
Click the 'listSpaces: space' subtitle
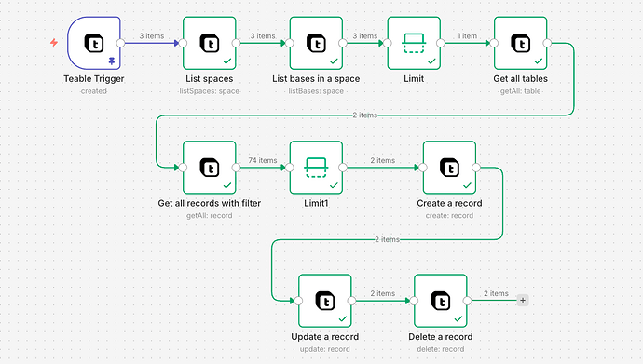point(210,91)
